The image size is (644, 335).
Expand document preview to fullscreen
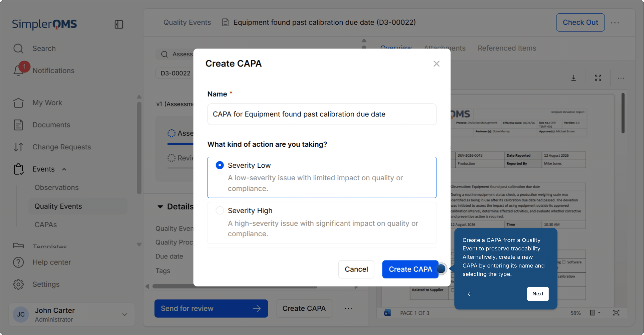click(598, 78)
